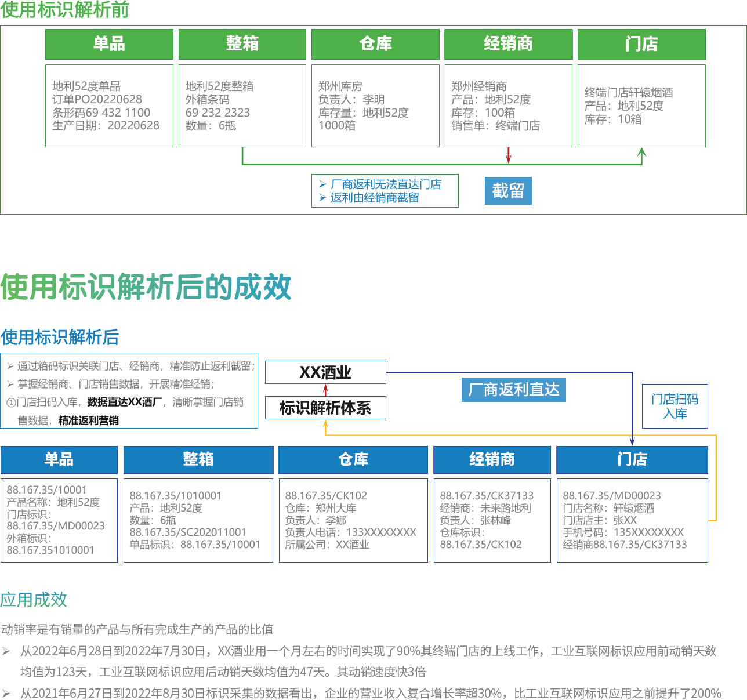The image size is (747, 700).
Task: Click the green 门店 header
Action: [641, 44]
